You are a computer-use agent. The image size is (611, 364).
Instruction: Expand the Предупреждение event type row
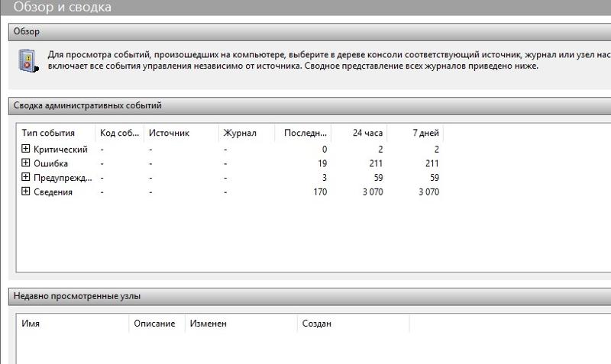coord(25,177)
